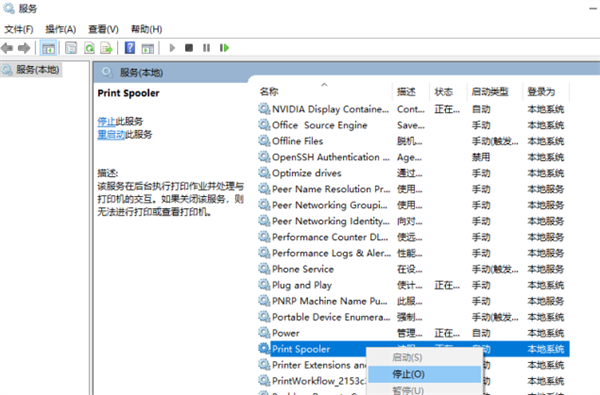Click the gear icon of Print Spooler

(x=264, y=349)
